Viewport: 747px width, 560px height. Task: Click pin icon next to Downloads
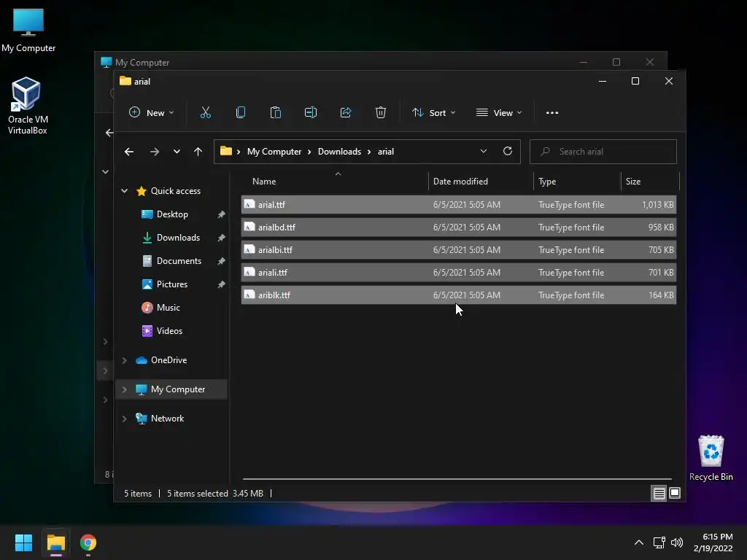(x=221, y=238)
